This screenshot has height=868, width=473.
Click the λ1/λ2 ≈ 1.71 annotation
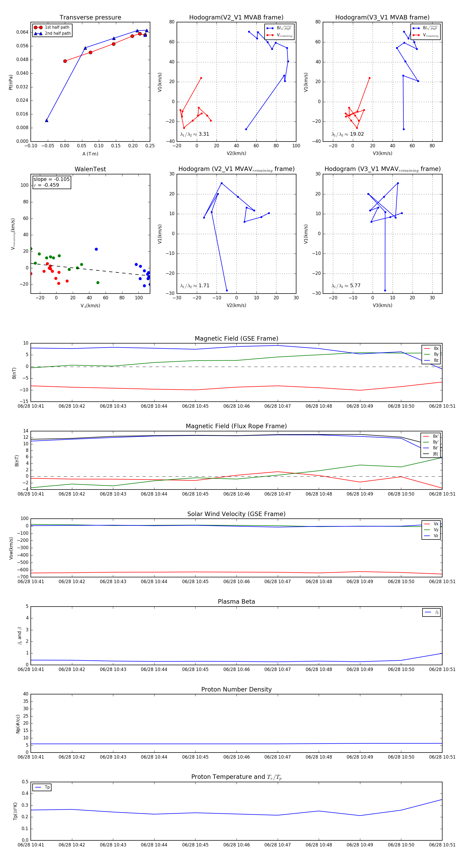tap(194, 286)
